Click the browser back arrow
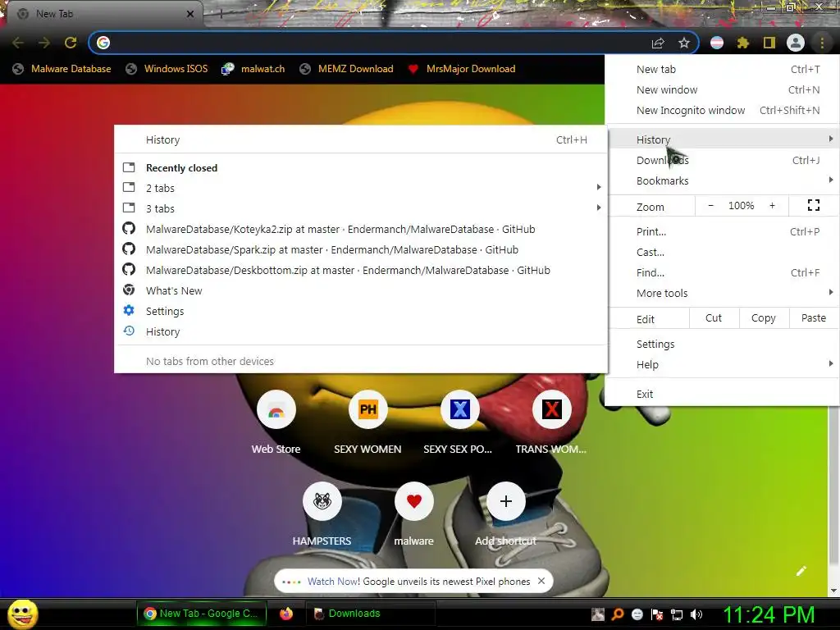The height and width of the screenshot is (630, 840). pyautogui.click(x=18, y=43)
